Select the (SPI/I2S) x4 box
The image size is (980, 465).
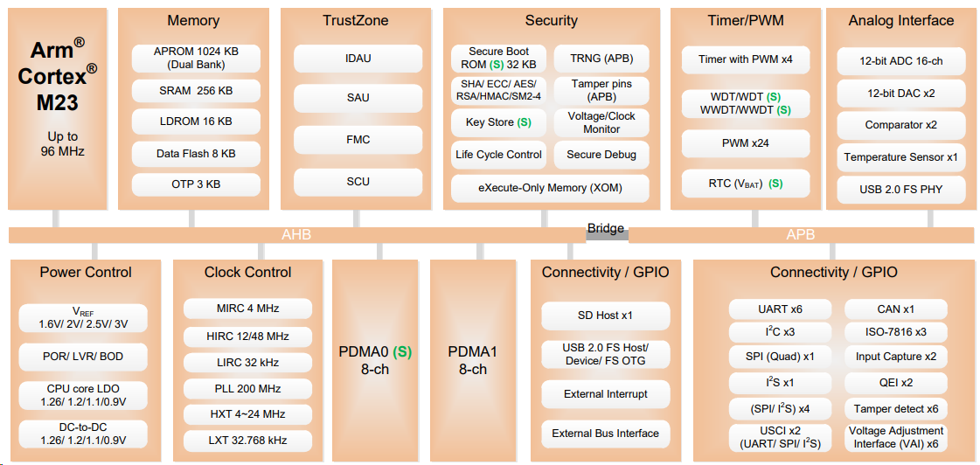tap(780, 409)
